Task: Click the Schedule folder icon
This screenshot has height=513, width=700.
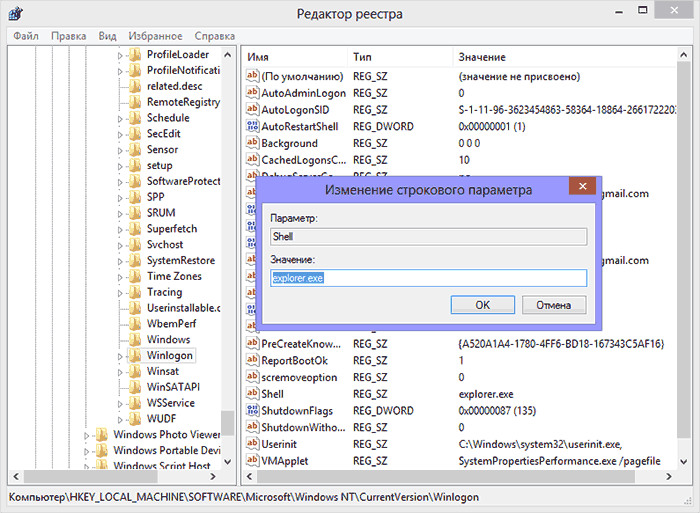Action: 135,118
